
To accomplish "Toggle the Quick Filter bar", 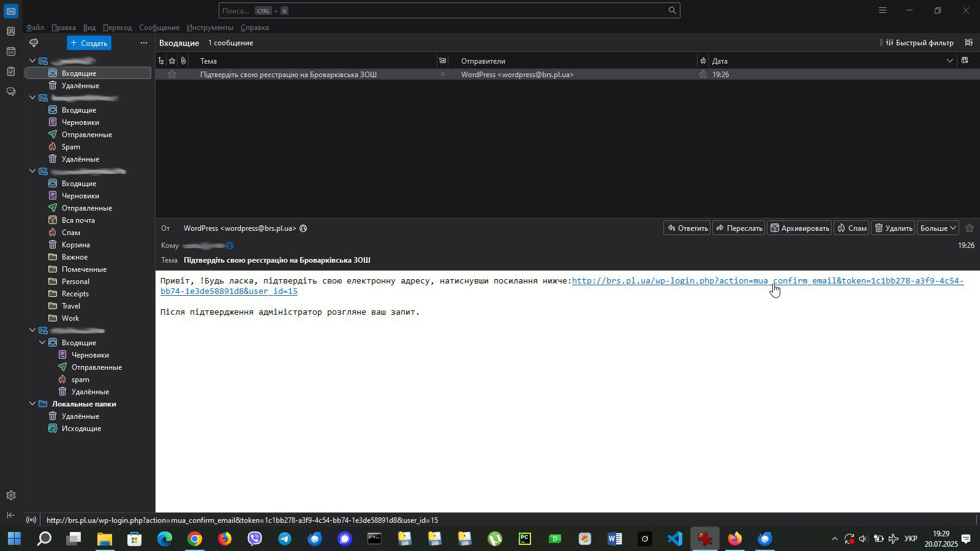I will pos(918,43).
